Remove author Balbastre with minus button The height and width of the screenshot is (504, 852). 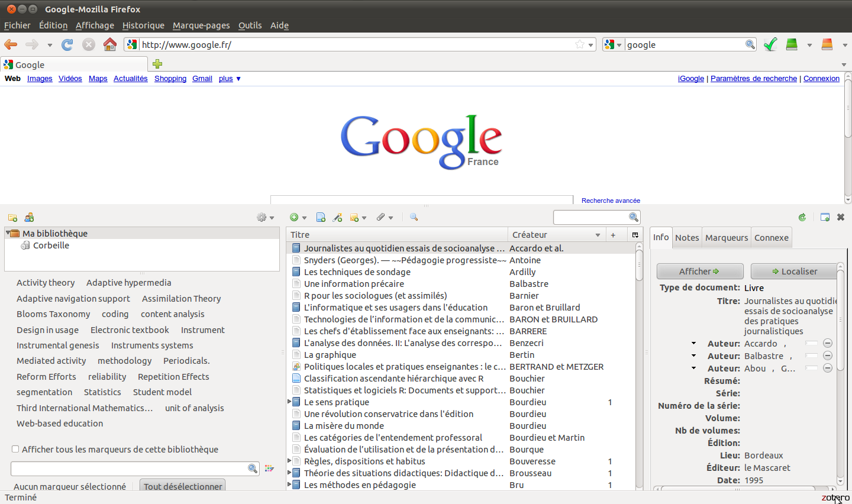pyautogui.click(x=828, y=356)
